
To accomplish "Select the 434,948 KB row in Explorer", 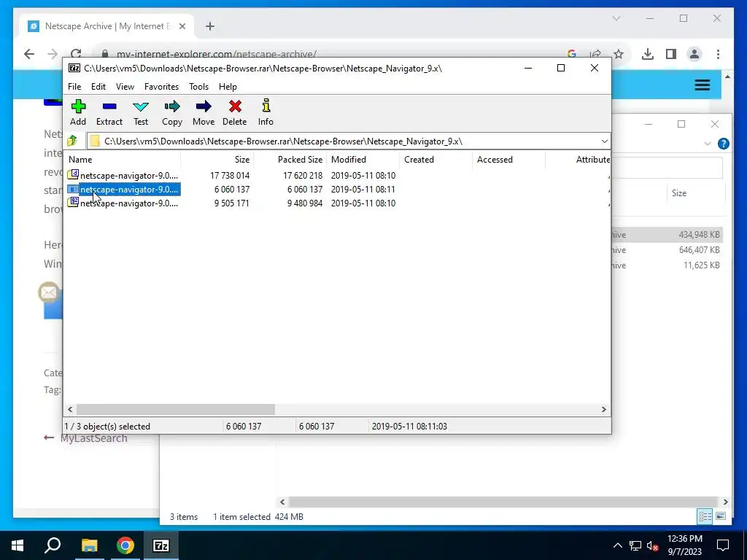I will 667,234.
